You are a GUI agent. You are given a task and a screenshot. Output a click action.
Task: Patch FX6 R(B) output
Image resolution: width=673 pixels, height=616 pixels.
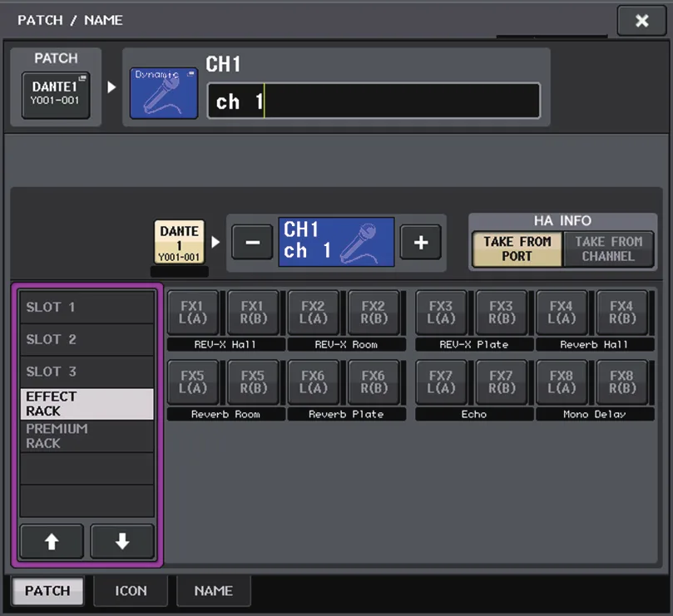pos(374,382)
